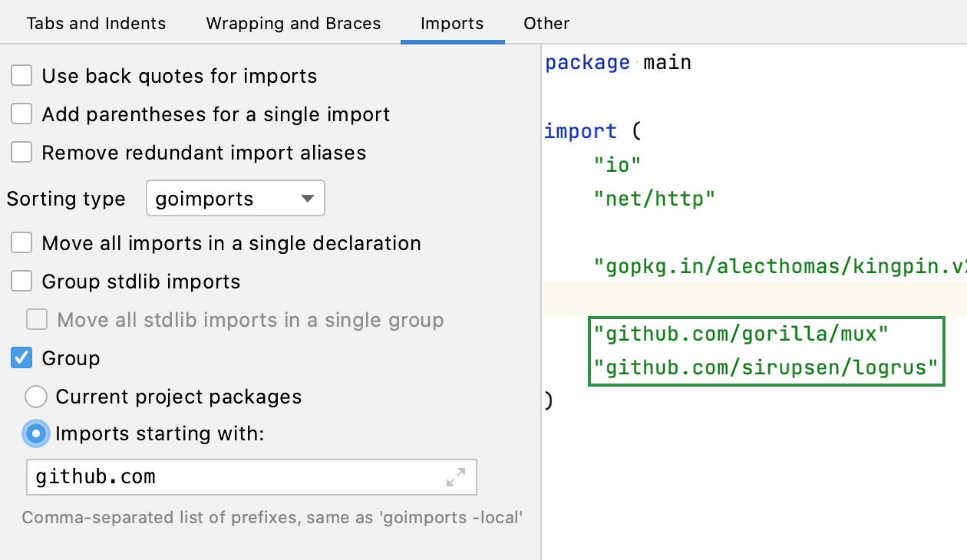The image size is (967, 560).
Task: Select the Imports starting with option
Action: 35,433
